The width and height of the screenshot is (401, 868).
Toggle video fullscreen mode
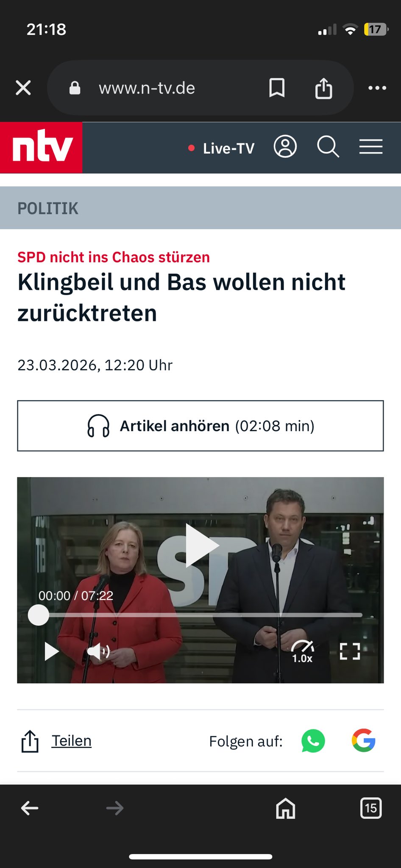pos(350,651)
